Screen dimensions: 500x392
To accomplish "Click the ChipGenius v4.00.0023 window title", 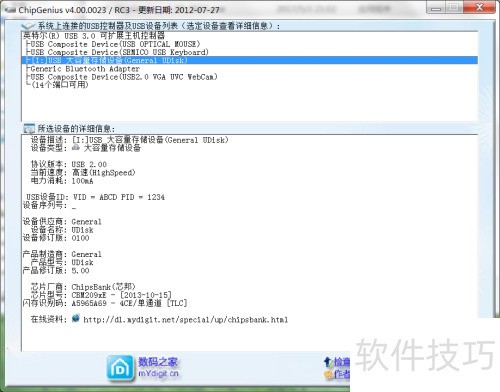I will [119, 10].
